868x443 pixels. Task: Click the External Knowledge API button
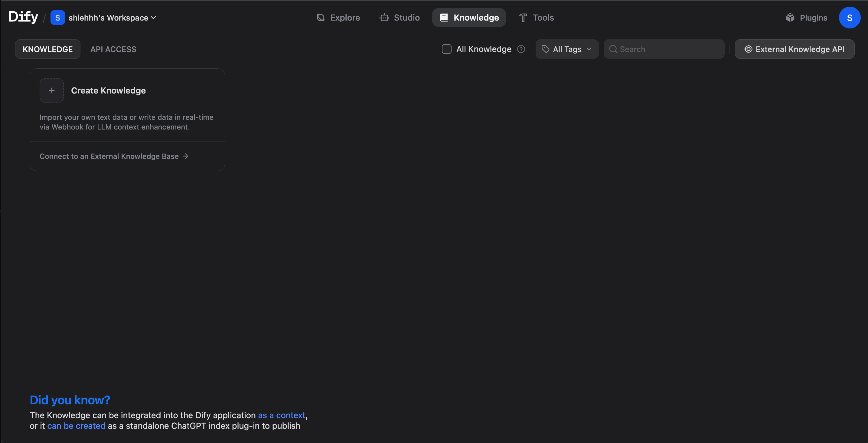coord(794,49)
